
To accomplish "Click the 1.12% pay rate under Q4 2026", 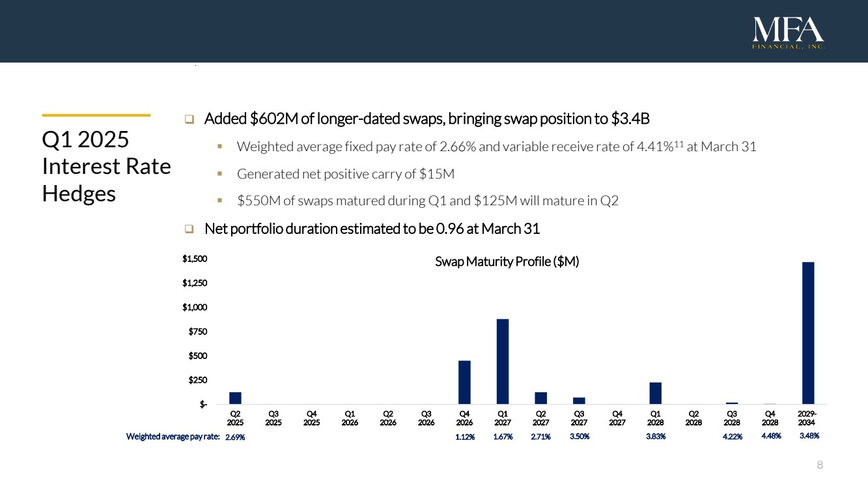I will (464, 437).
